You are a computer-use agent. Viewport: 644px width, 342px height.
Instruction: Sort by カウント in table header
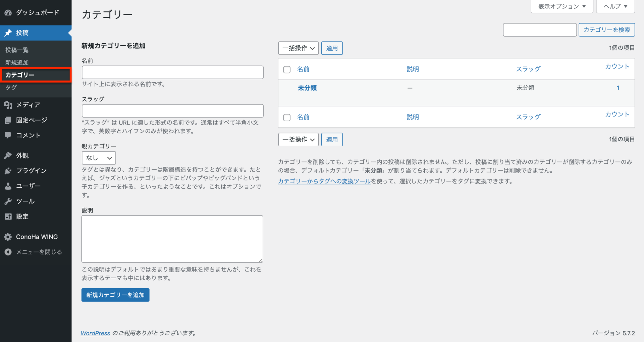coord(617,66)
